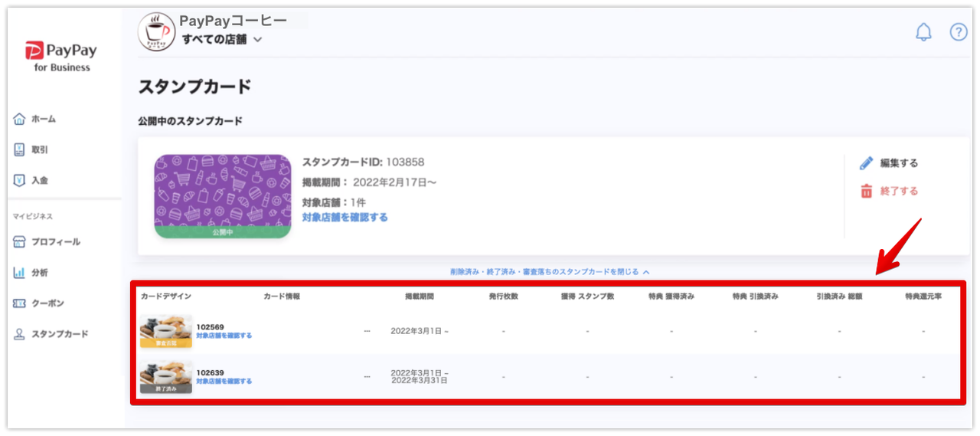Click the 特典 獲得済み column header
Viewport: 980px width, 436px height.
click(x=671, y=297)
